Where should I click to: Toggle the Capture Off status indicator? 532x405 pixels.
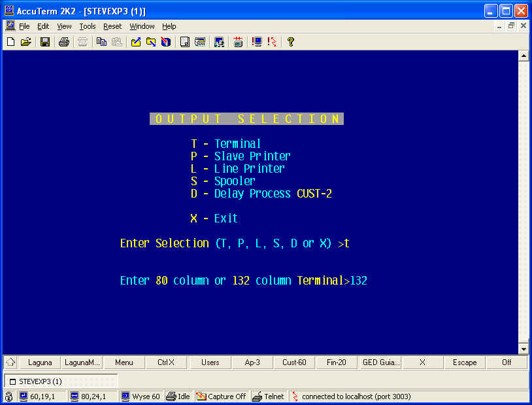221,396
